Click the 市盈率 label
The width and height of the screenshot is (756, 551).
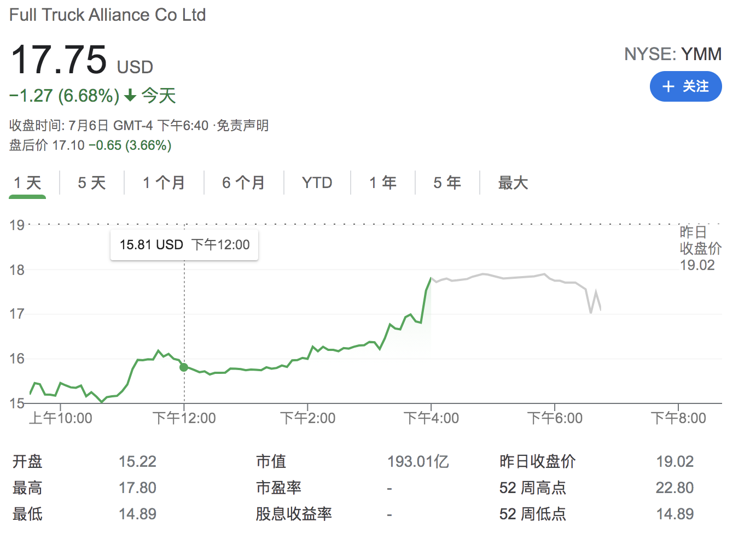point(279,488)
